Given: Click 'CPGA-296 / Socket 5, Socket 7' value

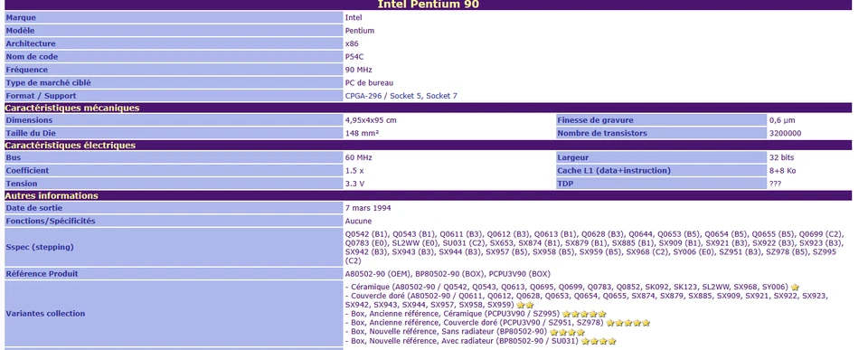Looking at the screenshot, I should [401, 96].
